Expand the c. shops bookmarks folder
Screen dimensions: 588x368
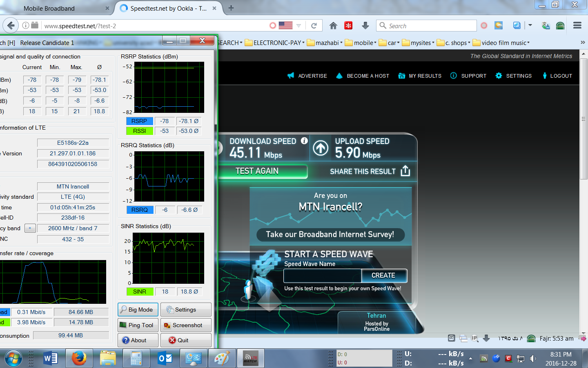[x=454, y=43]
